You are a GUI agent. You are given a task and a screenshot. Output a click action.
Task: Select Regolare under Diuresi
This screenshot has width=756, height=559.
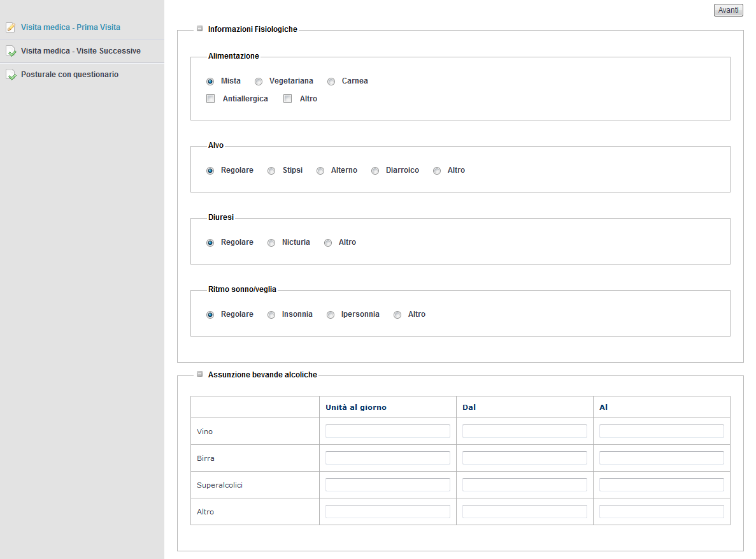click(210, 243)
